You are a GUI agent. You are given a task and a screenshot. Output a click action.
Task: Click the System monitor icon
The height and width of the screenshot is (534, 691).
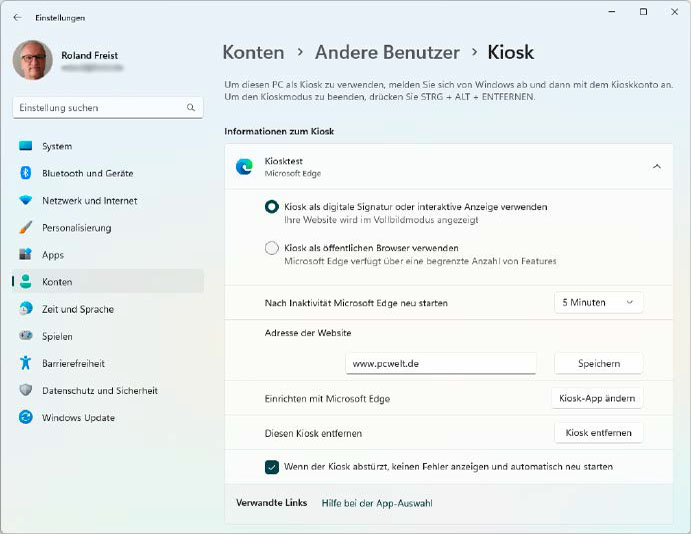tap(26, 146)
